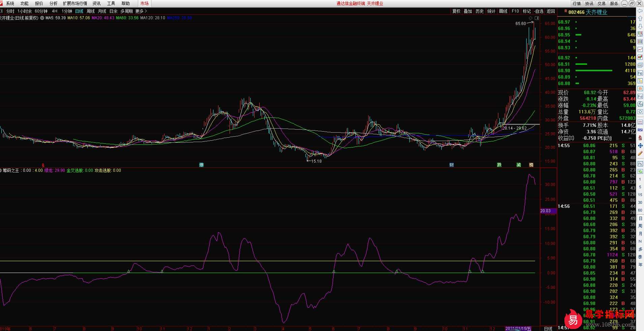Click the 交易 button at top right
This screenshot has height=331, width=644.
coord(602,3)
